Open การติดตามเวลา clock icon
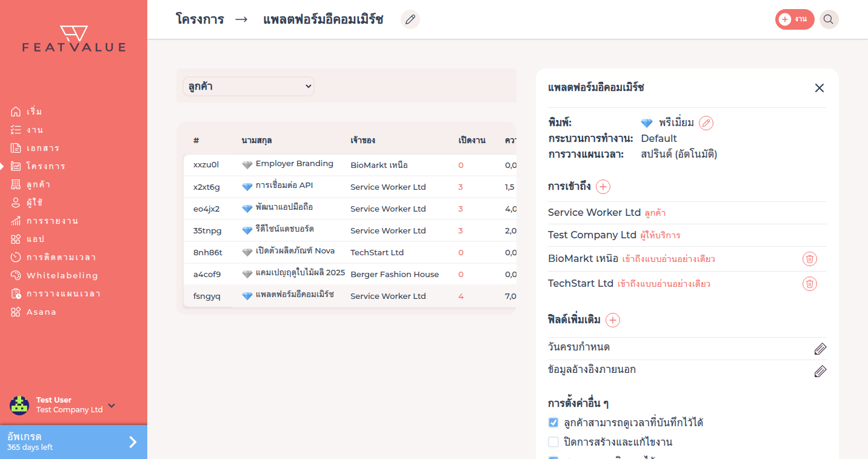The height and width of the screenshot is (459, 868). (x=16, y=257)
